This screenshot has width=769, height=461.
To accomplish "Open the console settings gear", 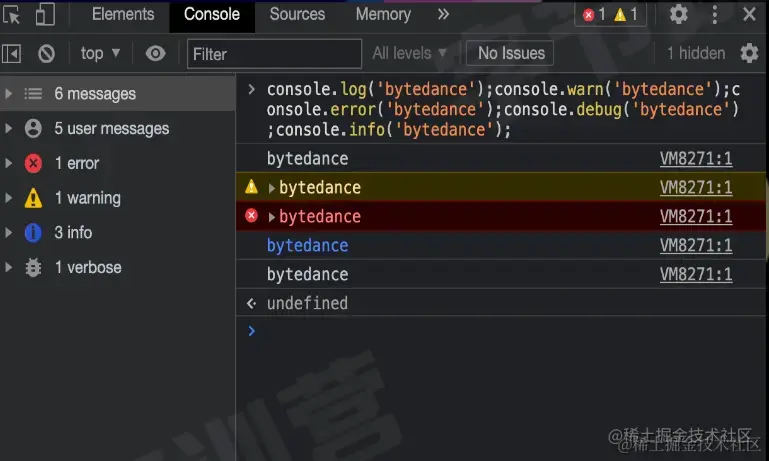I will tap(749, 54).
